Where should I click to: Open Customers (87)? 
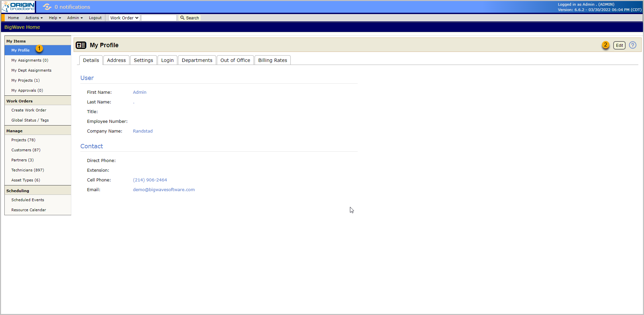[x=38, y=150]
